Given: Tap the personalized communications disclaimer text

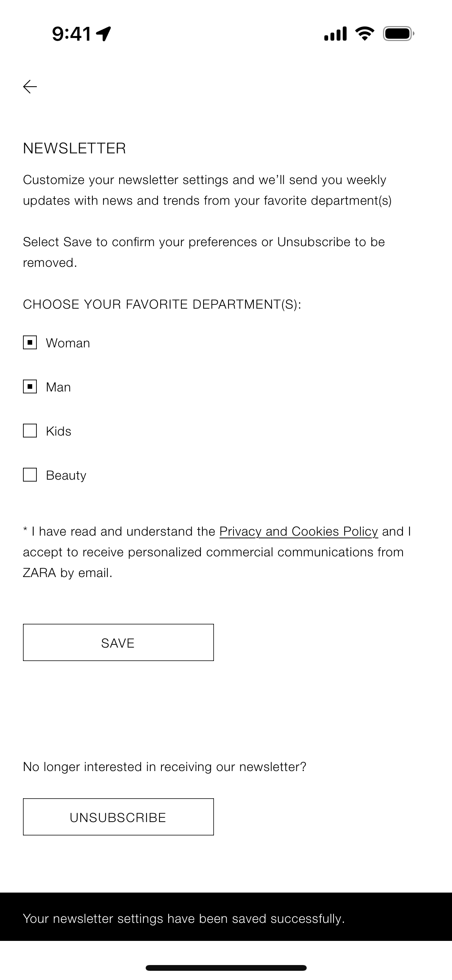Looking at the screenshot, I should [213, 552].
